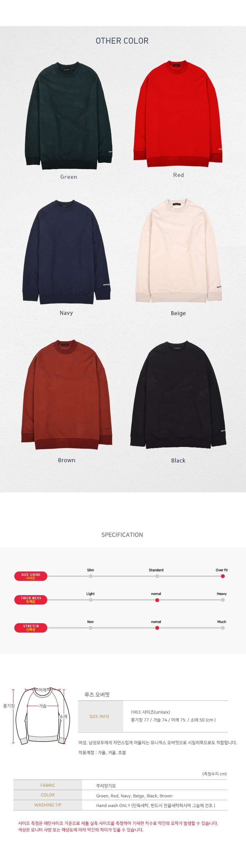Viewport: 246px width, 868px height.
Task: Click the red THICK NESS badge
Action: [30, 600]
